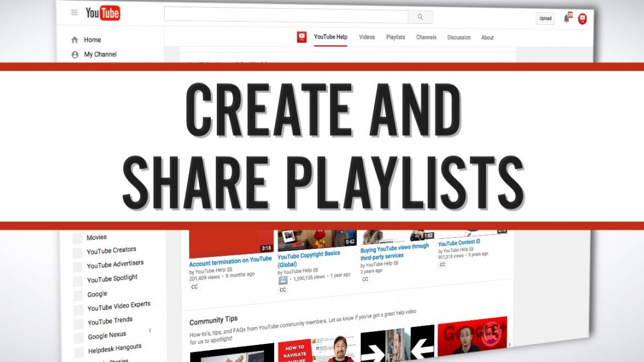Open Buying YouTube views through third-party services

tap(394, 252)
